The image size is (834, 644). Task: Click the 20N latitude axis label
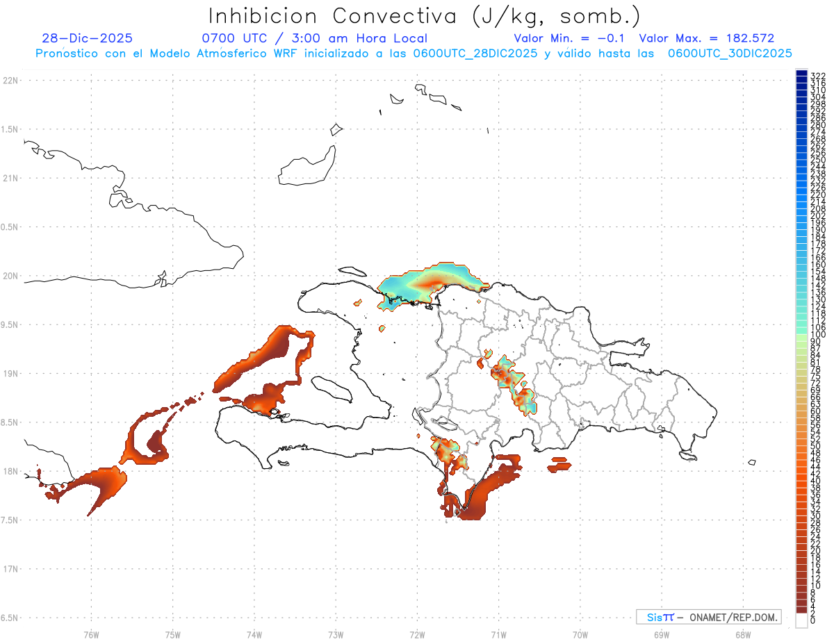(x=10, y=276)
